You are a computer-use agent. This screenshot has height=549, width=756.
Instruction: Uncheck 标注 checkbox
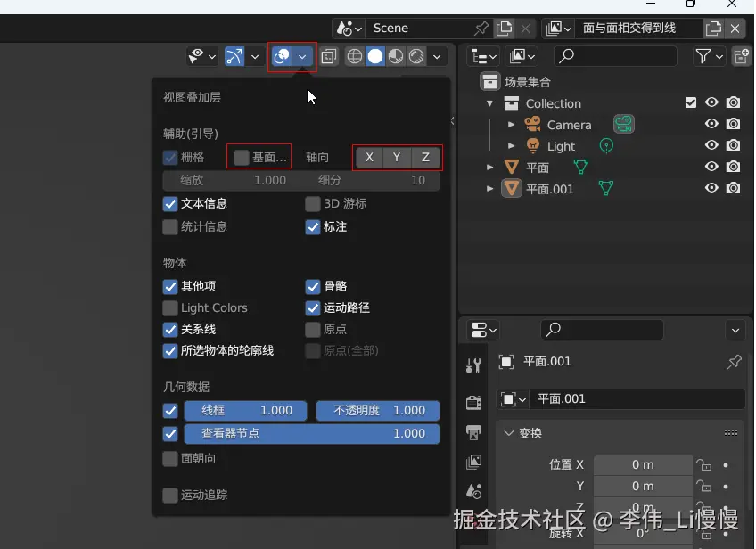tap(313, 226)
